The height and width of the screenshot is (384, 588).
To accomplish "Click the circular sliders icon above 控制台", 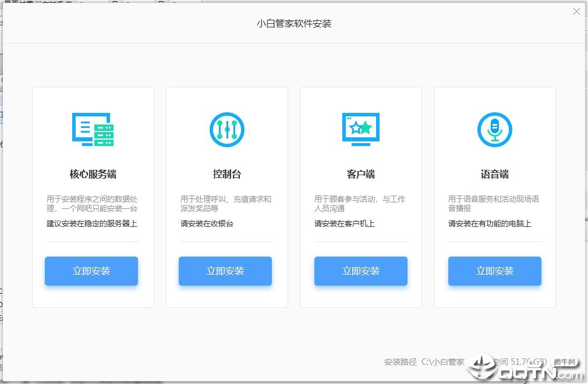I will pyautogui.click(x=226, y=129).
